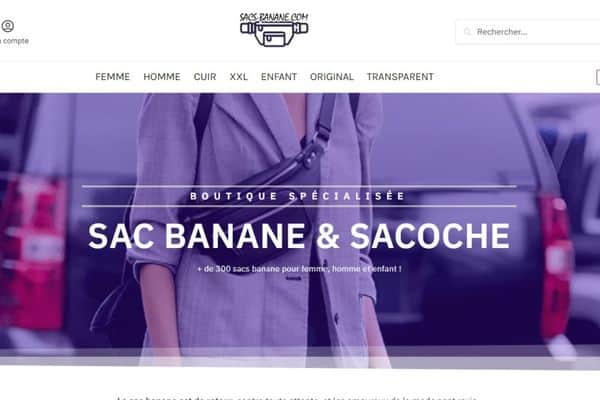Click the BOUTIQUE SPÉCIALISÉE banner text
The width and height of the screenshot is (600, 400).
[298, 196]
